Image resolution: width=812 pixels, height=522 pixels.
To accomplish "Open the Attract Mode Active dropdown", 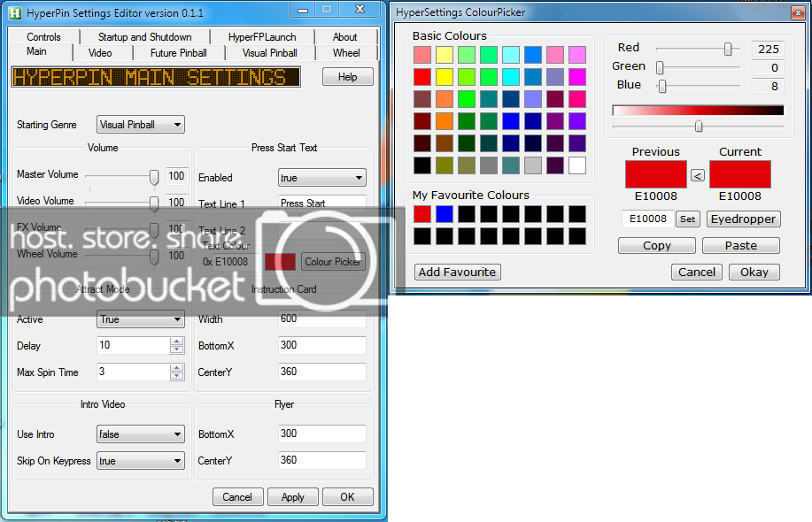I will pyautogui.click(x=140, y=319).
